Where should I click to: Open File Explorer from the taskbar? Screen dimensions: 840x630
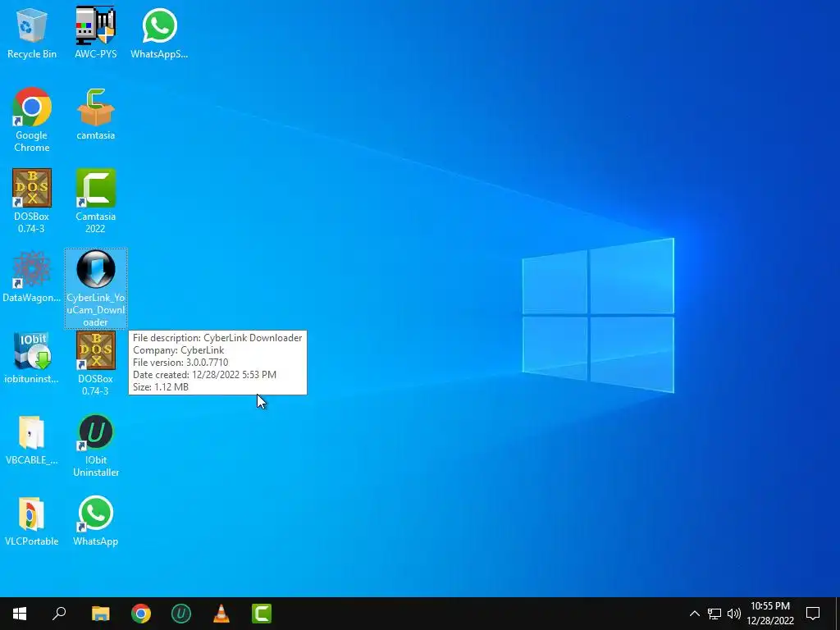coord(100,614)
